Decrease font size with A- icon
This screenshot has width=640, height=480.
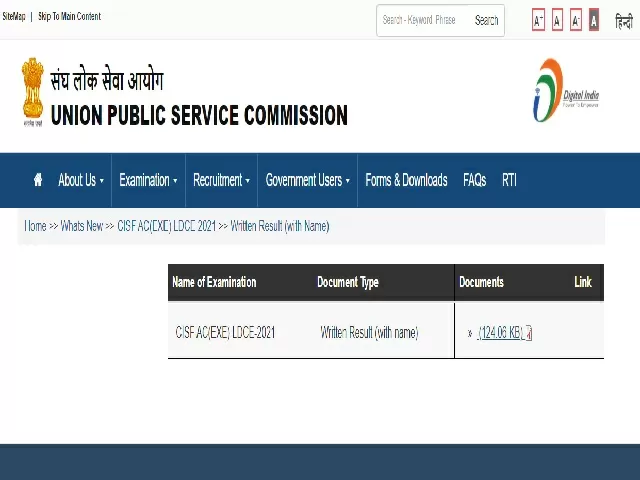click(576, 20)
